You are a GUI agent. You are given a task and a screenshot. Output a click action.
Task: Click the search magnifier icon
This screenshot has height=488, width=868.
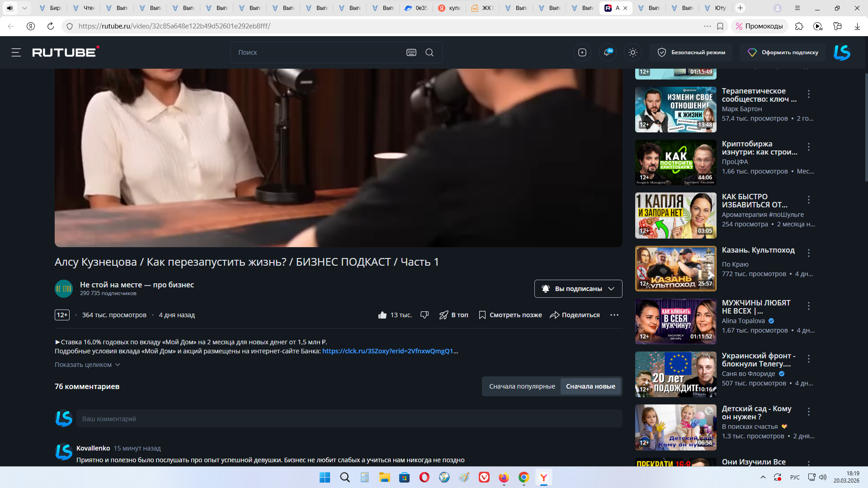pyautogui.click(x=429, y=52)
